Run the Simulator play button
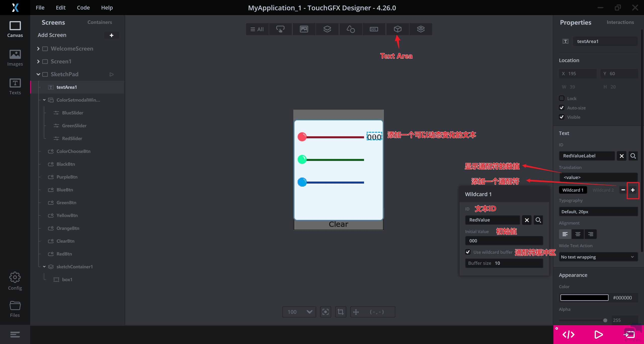The height and width of the screenshot is (344, 644). (598, 334)
